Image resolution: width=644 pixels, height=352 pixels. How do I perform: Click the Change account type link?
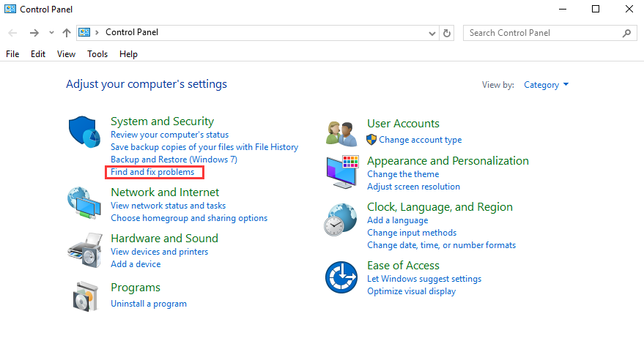click(x=420, y=140)
